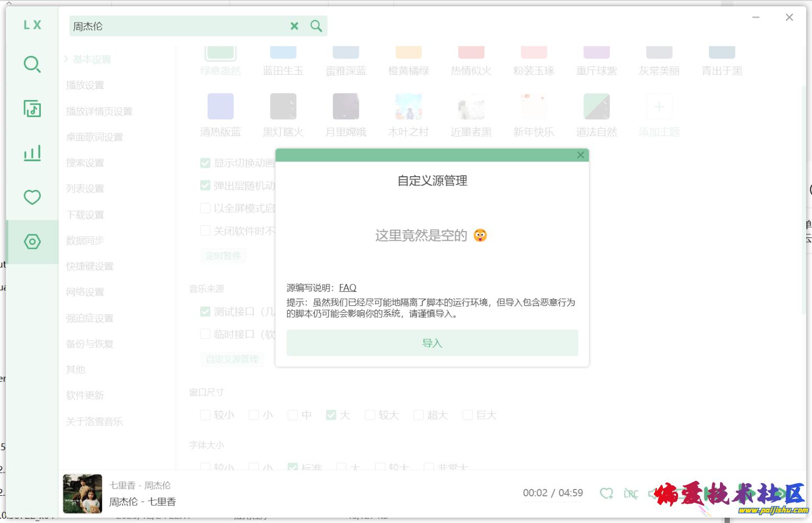The image size is (812, 523).
Task: Select the settings hexagon sidebar icon
Action: (x=32, y=242)
